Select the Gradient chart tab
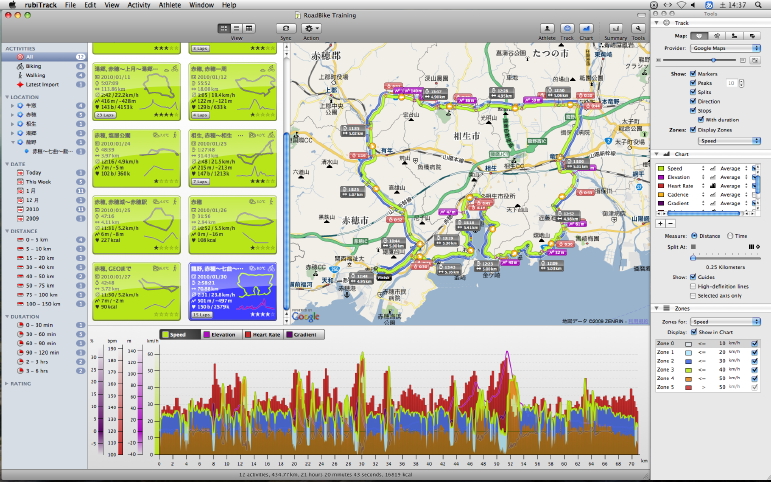The width and height of the screenshot is (771, 482). point(304,335)
